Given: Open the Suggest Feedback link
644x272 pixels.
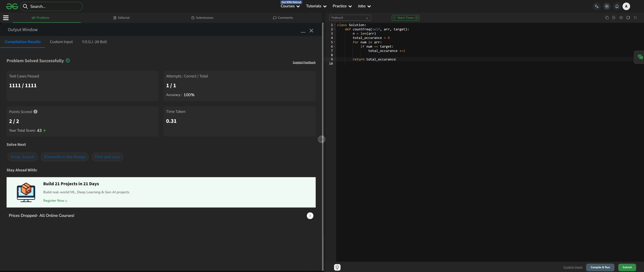Looking at the screenshot, I should [304, 62].
